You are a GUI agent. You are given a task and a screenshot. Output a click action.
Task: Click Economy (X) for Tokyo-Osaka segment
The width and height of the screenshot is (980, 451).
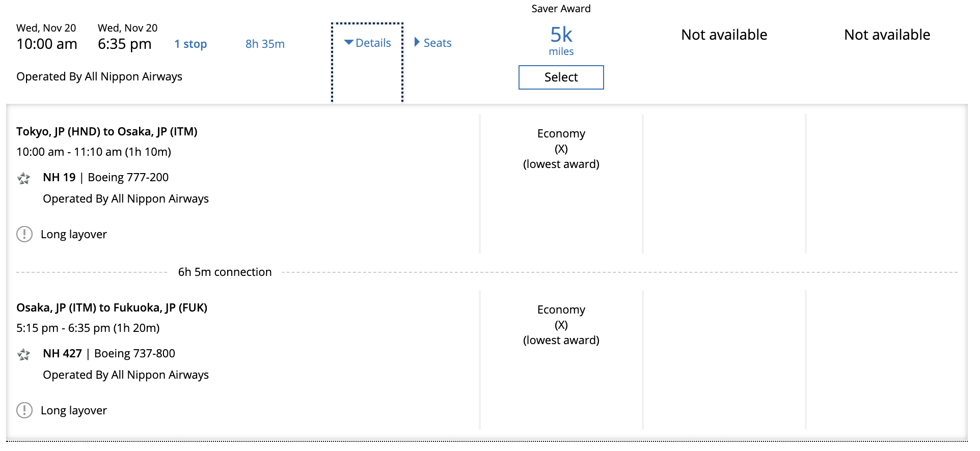tap(561, 149)
